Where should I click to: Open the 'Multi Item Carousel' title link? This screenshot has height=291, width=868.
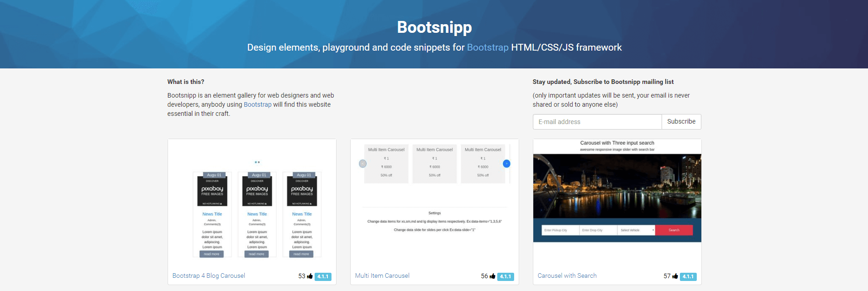pyautogui.click(x=382, y=275)
